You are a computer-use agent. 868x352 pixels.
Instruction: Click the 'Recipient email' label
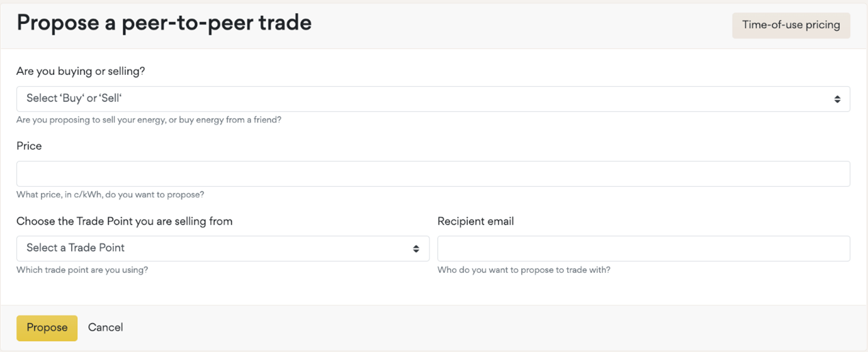tap(475, 221)
